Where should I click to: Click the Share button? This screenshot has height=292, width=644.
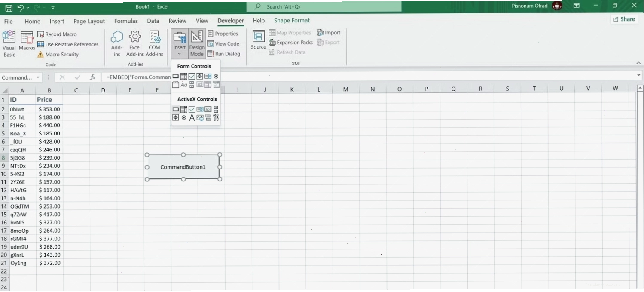pyautogui.click(x=624, y=19)
